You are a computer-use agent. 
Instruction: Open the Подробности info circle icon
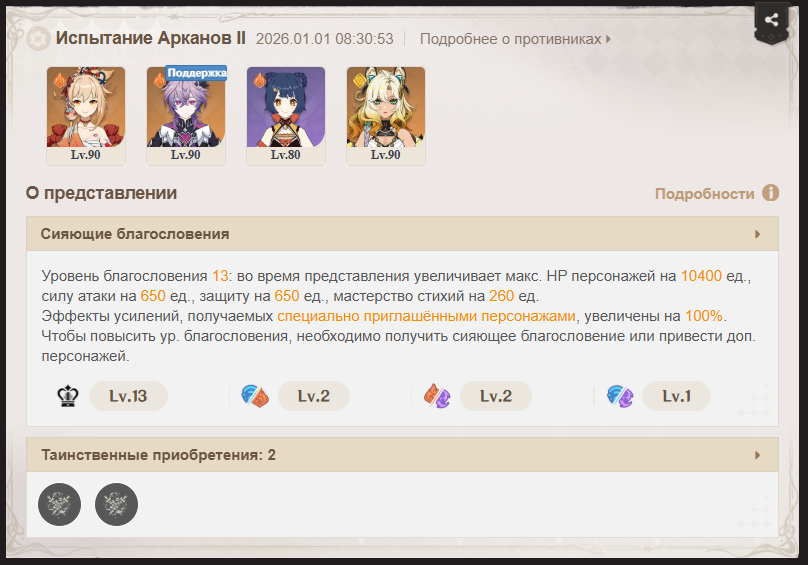(x=770, y=193)
